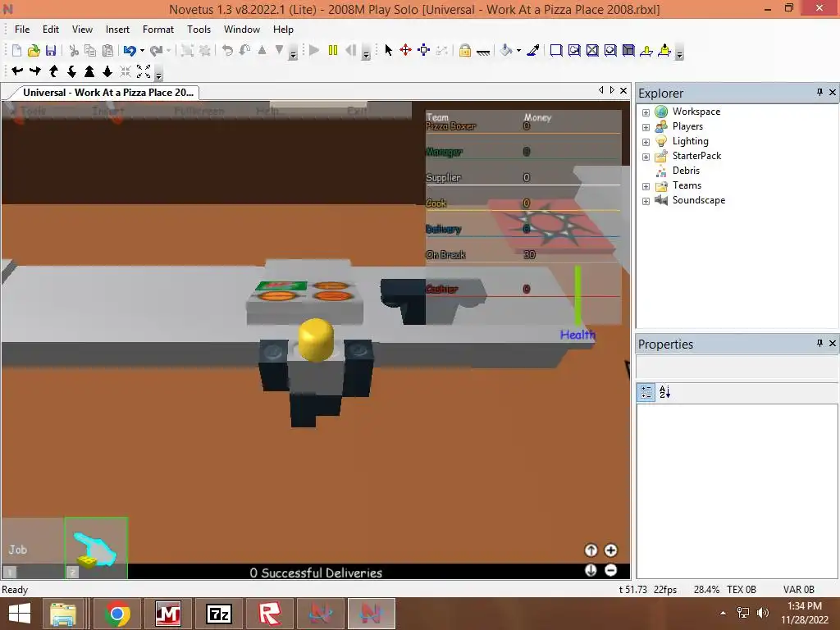Viewport: 840px width, 630px height.
Task: Apply the weld surface tool
Action: tap(592, 50)
